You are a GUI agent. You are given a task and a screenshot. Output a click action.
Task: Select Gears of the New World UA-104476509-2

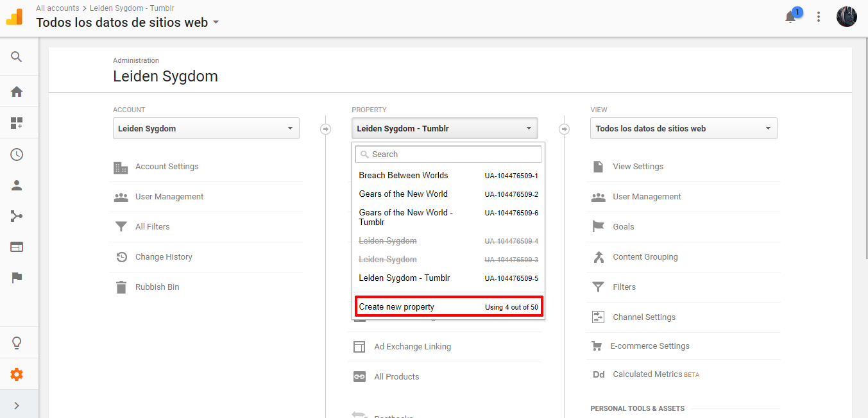tap(448, 194)
